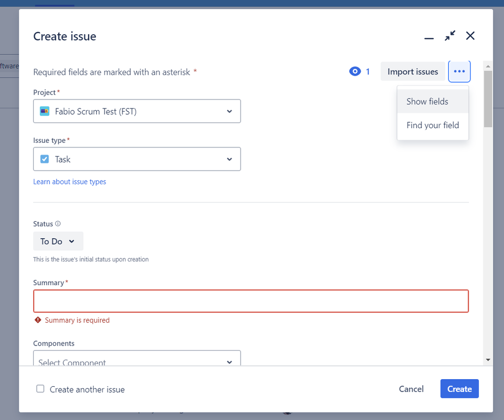Open the three-dots more actions menu

click(x=459, y=71)
